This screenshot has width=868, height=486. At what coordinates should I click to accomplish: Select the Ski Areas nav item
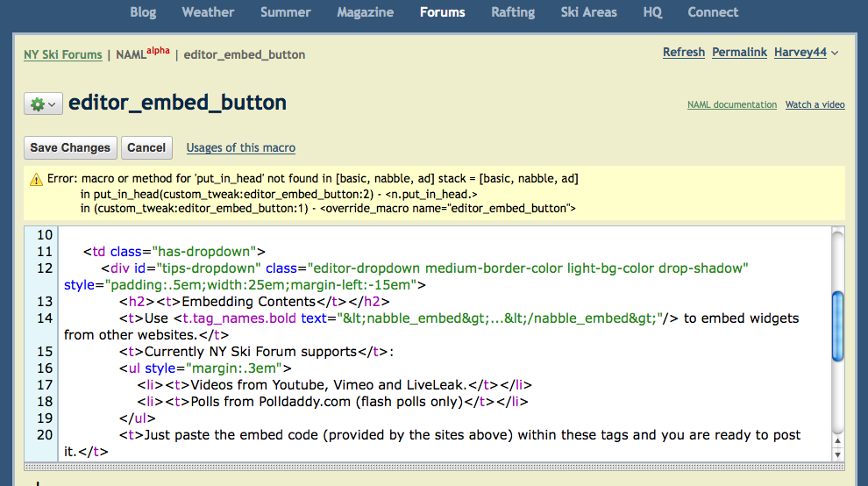tap(588, 12)
